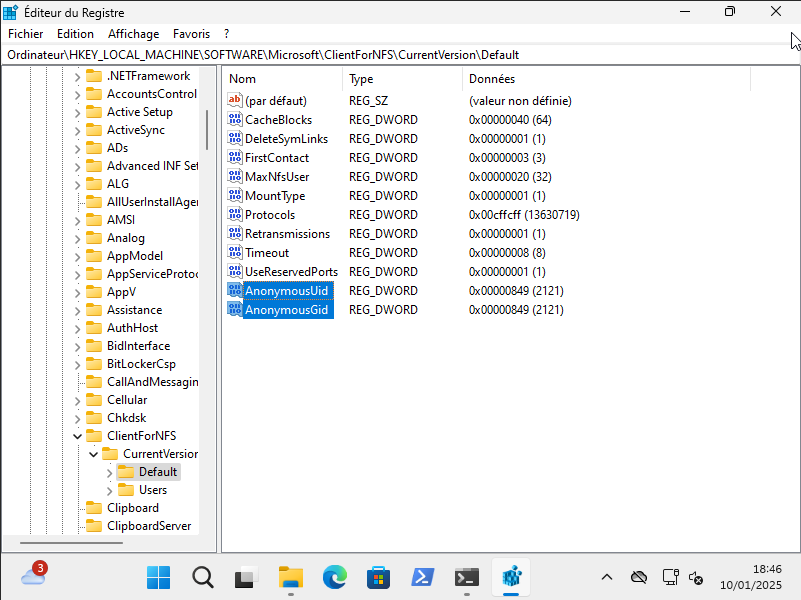Viewport: 801px width, 600px height.
Task: Expand the ADs key
Action: pos(77,149)
